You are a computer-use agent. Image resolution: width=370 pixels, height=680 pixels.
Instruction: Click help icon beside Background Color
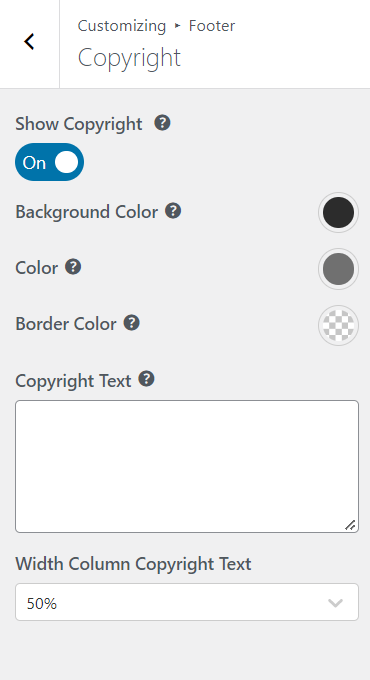[173, 211]
